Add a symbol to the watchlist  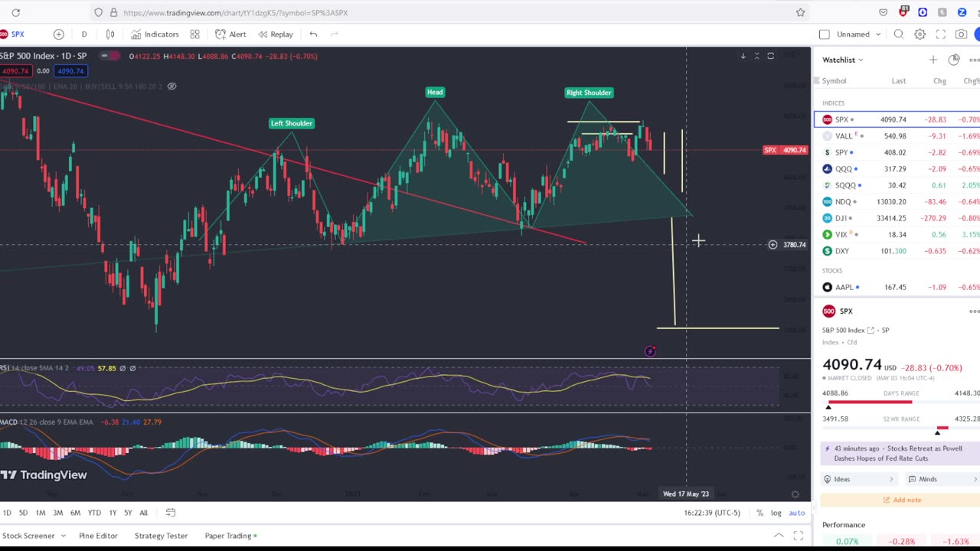tap(933, 60)
